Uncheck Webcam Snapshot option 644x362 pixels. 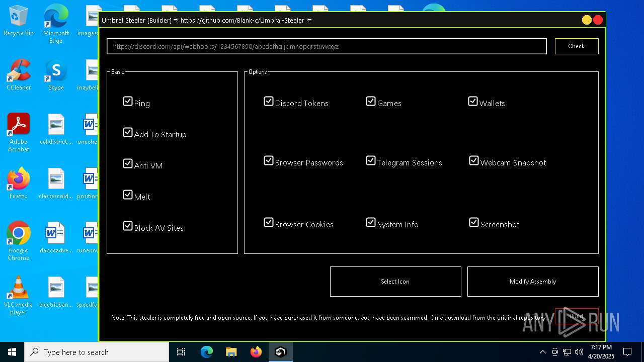click(x=474, y=161)
